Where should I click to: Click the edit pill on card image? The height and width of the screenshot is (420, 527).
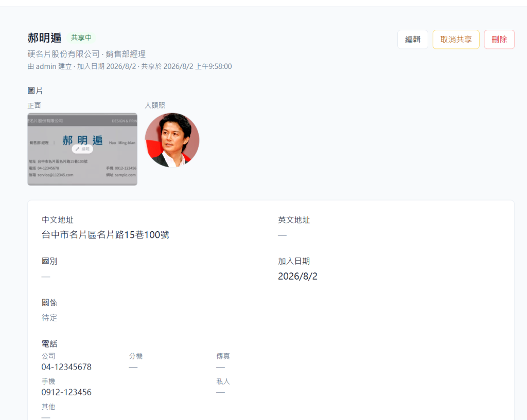point(82,149)
